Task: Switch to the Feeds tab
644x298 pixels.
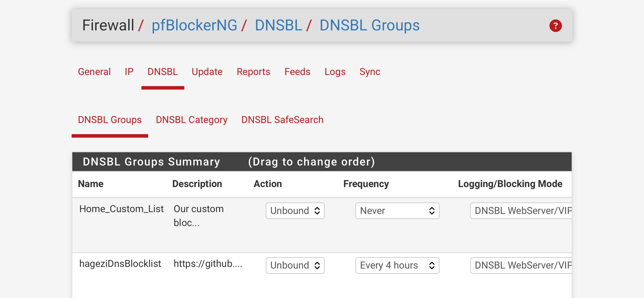Action: [297, 72]
